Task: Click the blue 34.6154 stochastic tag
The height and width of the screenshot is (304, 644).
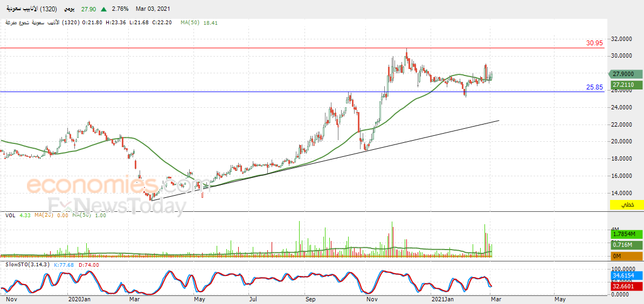Action: [626, 275]
